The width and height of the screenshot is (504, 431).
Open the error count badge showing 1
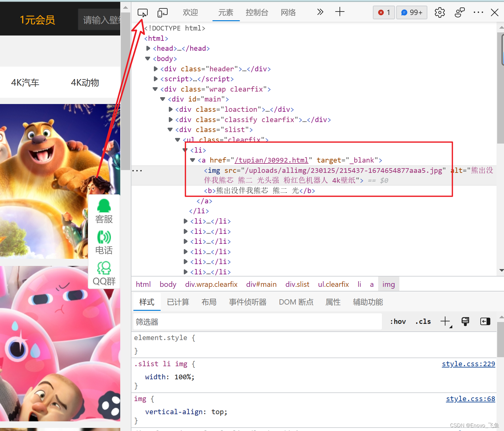pyautogui.click(x=384, y=12)
